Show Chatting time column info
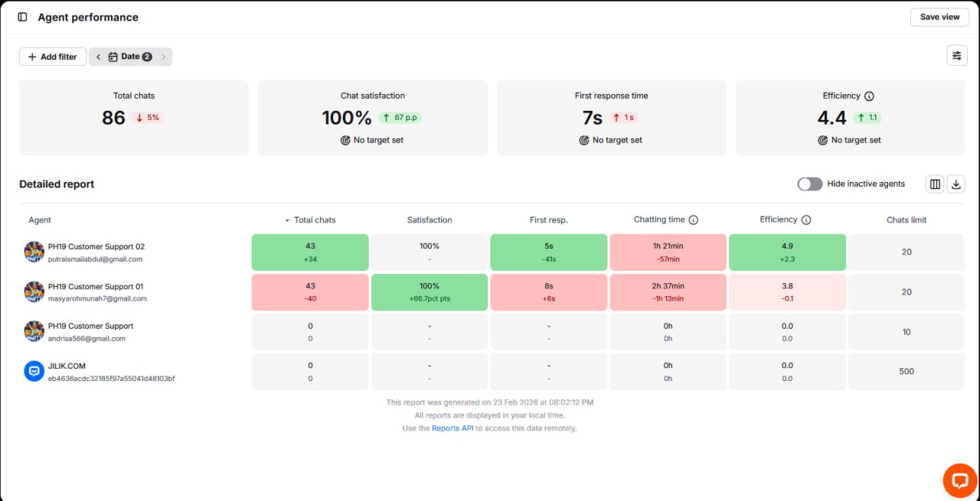The image size is (980, 501). tap(694, 220)
